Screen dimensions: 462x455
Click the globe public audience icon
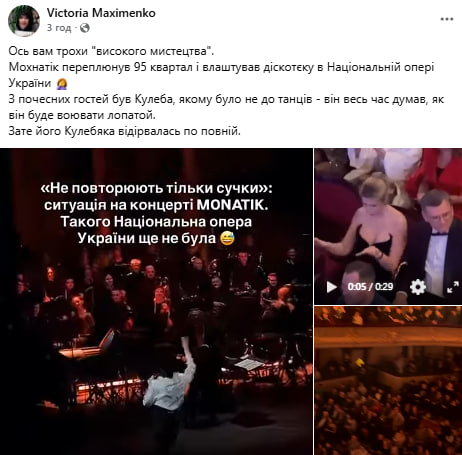pos(85,28)
